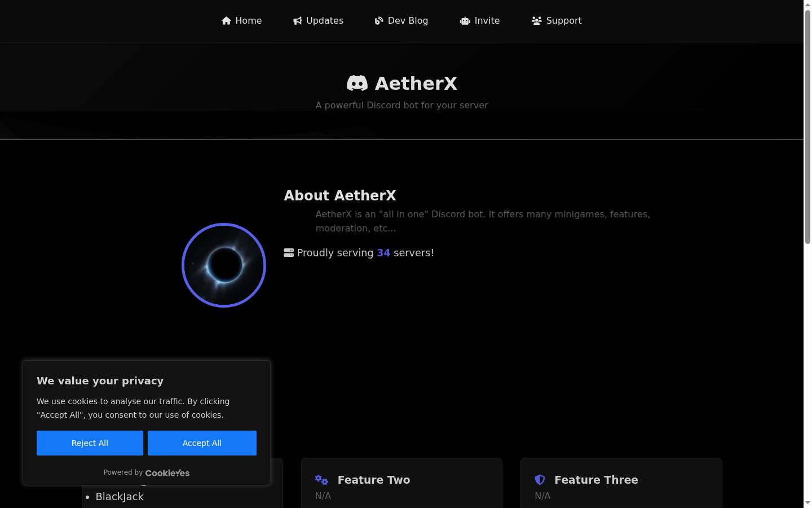Click the Discord logo beside AetherX
Image resolution: width=812 pixels, height=508 pixels.
(357, 84)
